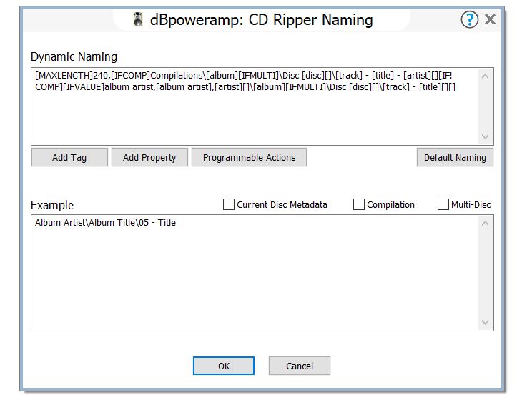Cancel the naming changes
Viewport: 532px width, 395px height.
[x=300, y=366]
